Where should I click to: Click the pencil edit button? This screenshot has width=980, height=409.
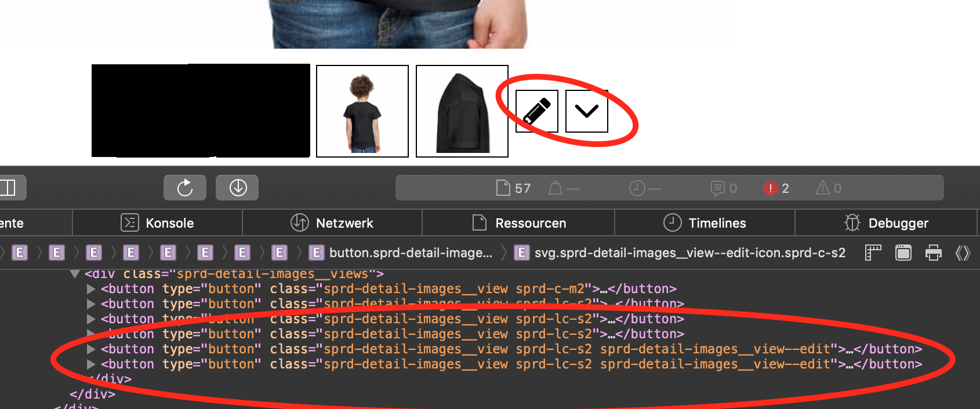pos(536,111)
